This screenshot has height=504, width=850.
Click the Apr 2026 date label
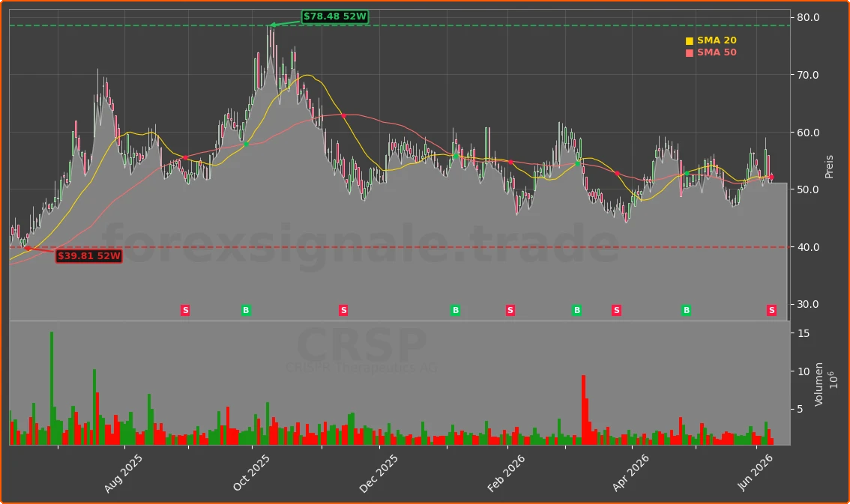(x=630, y=473)
